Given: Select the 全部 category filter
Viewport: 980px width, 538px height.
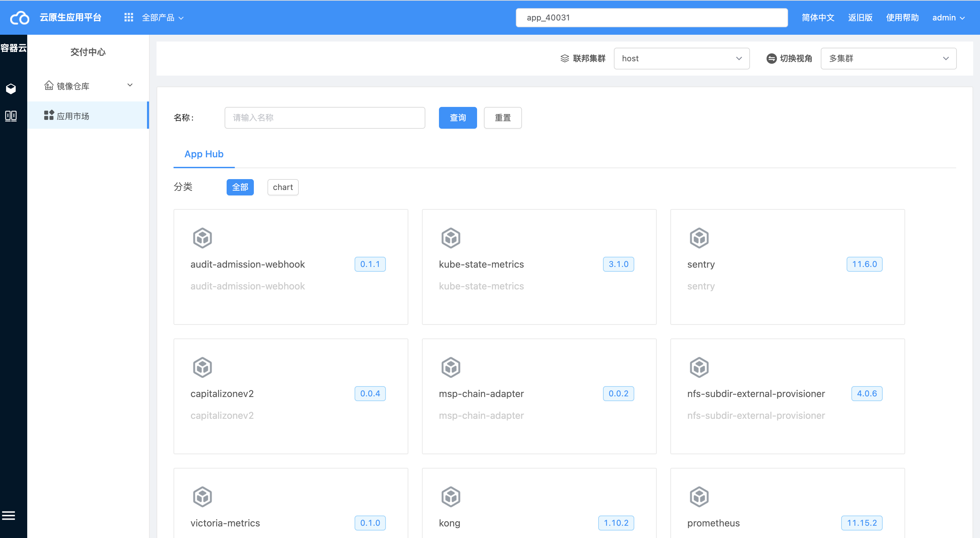Looking at the screenshot, I should pyautogui.click(x=240, y=187).
